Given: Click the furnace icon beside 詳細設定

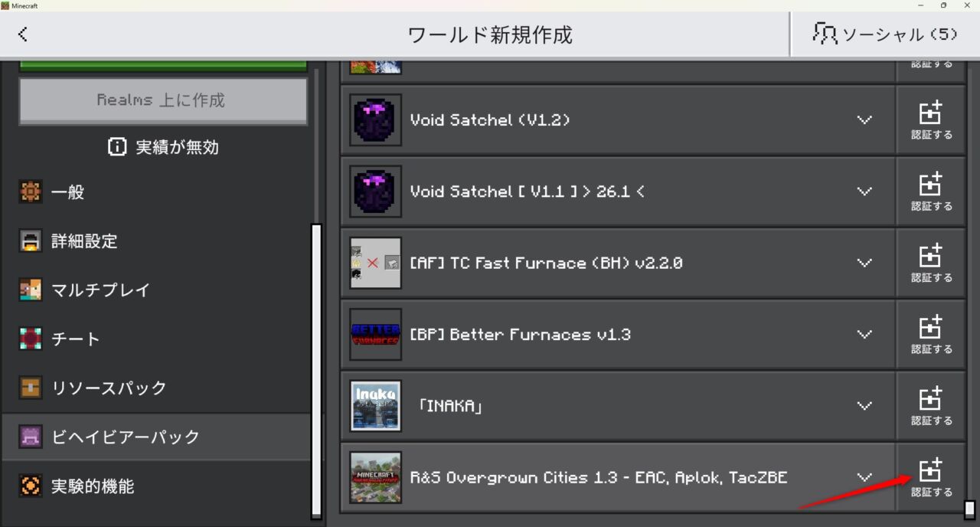Looking at the screenshot, I should point(31,241).
